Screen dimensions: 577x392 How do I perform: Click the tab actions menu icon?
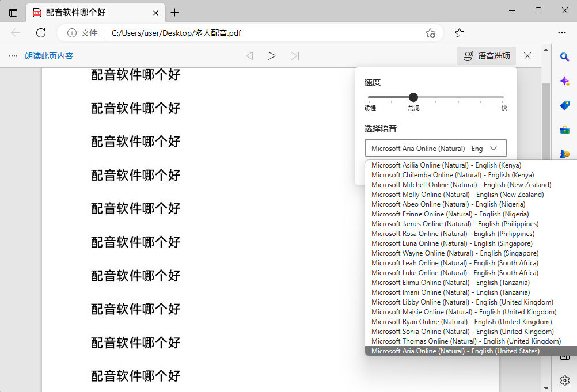pos(13,13)
